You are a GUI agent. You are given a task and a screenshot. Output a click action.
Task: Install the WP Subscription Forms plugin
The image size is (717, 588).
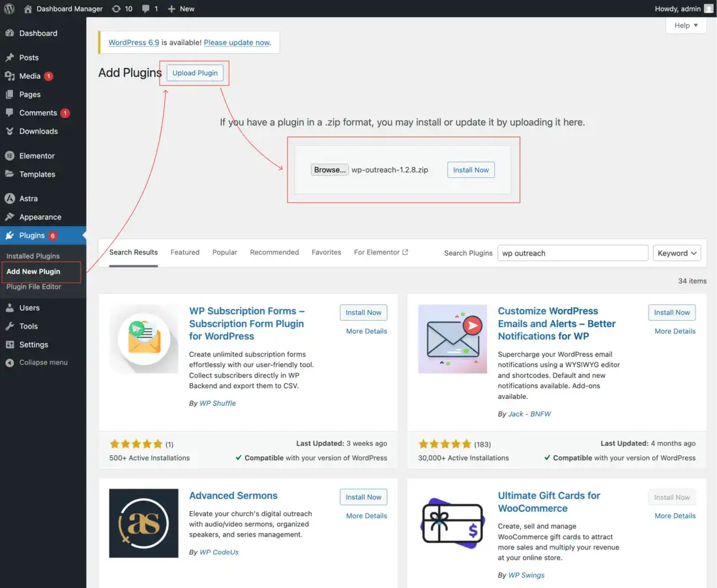click(363, 312)
